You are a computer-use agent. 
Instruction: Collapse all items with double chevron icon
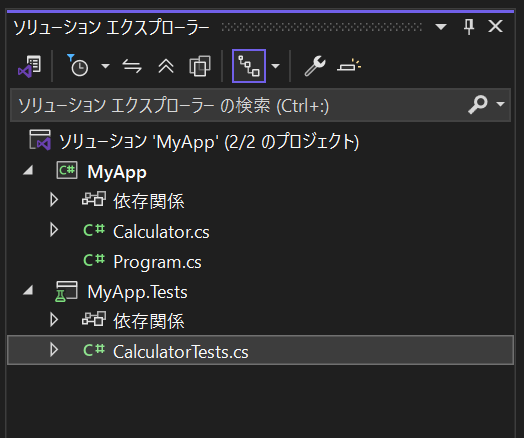[166, 66]
